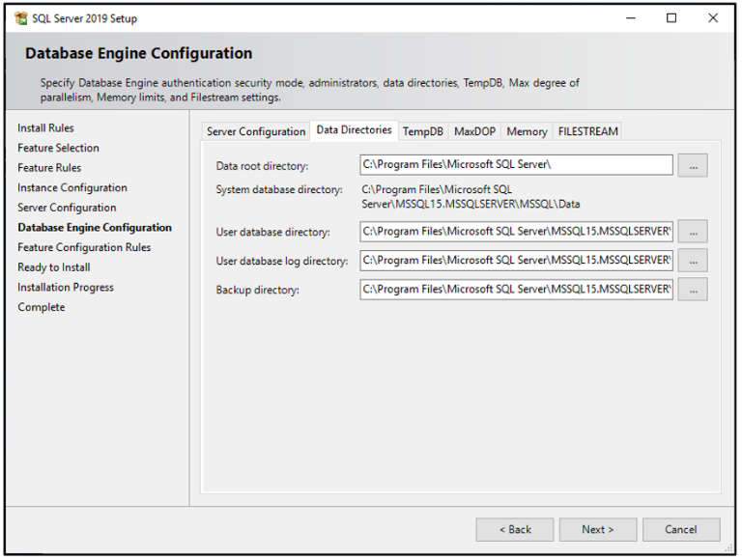Click the Backup directory path field
The height and width of the screenshot is (560, 742).
point(516,290)
